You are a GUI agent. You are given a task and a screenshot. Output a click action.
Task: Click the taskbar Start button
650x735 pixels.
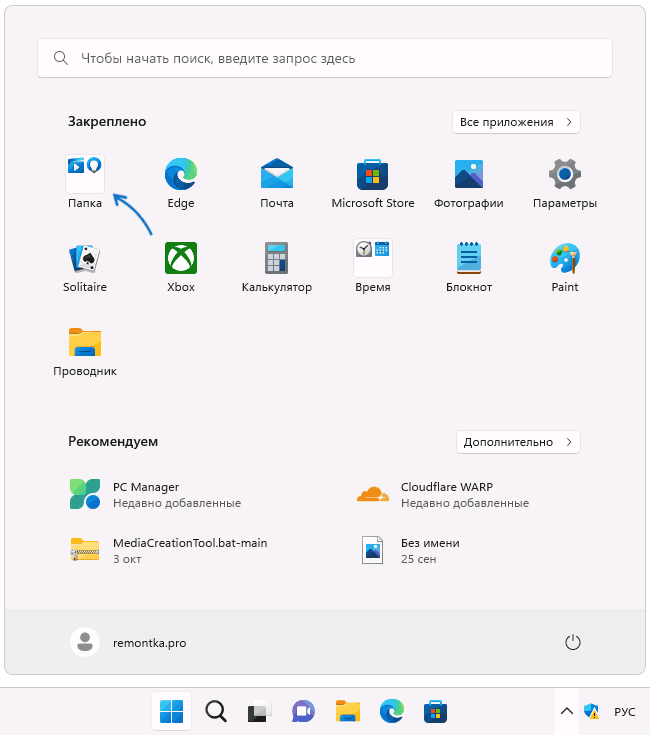[x=172, y=711]
